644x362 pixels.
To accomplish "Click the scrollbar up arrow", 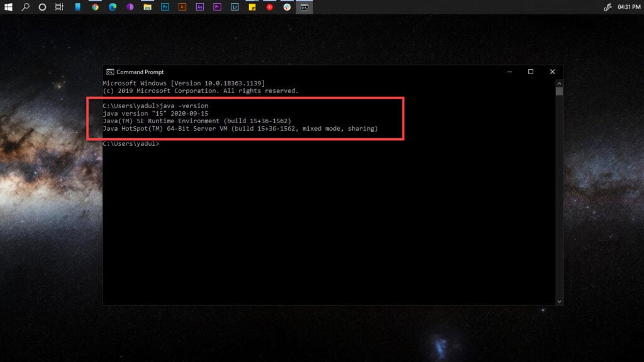I will coord(559,83).
